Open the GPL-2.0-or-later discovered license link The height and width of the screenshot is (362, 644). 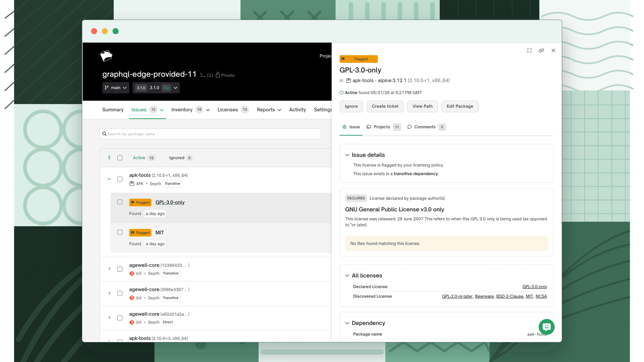tap(457, 296)
